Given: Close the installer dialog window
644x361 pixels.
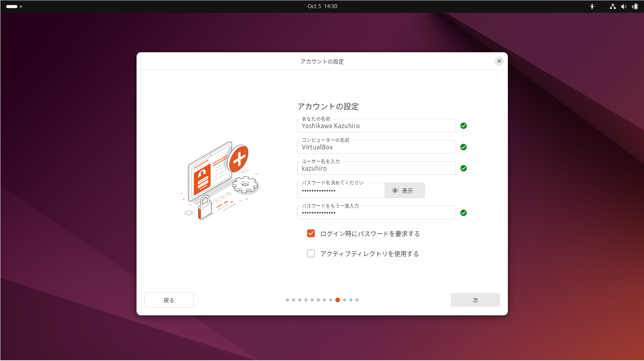Looking at the screenshot, I should [x=499, y=61].
